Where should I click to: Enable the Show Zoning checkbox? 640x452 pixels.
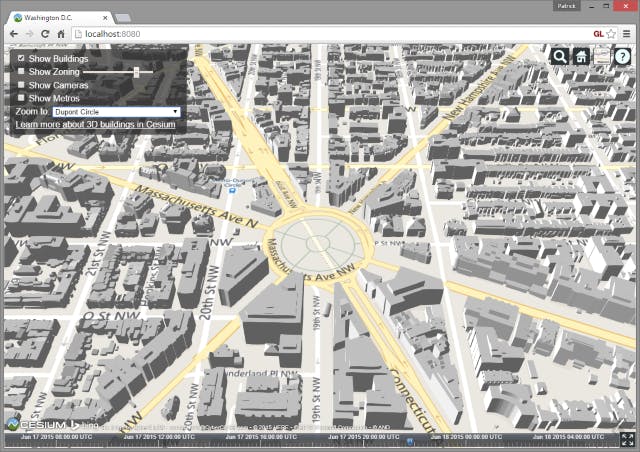pos(21,73)
